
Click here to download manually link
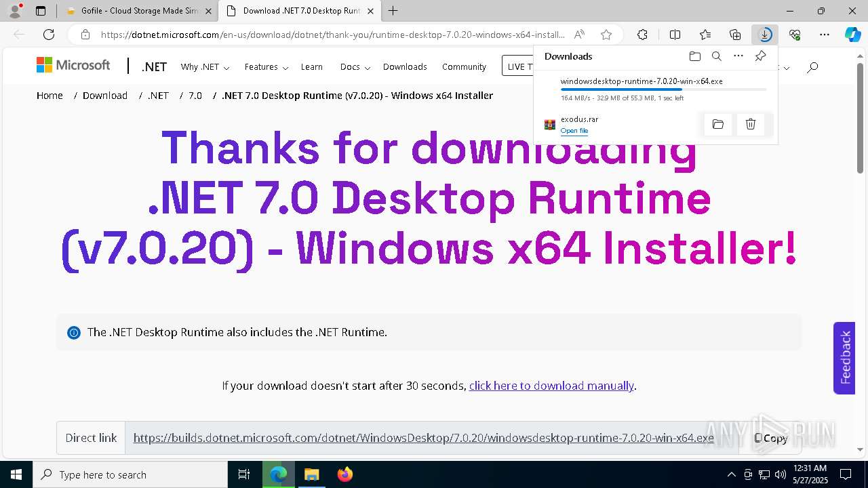point(551,386)
